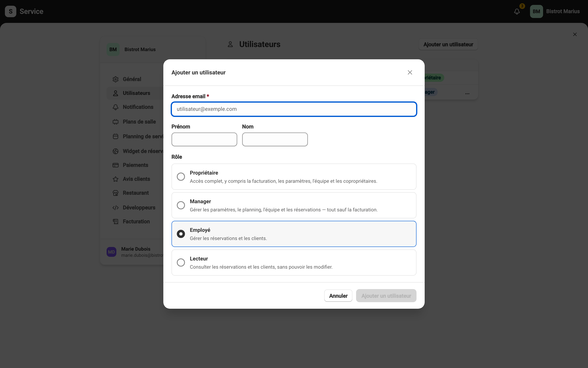Click the Service logo icon
Screen dimensions: 588x368
[10, 11]
